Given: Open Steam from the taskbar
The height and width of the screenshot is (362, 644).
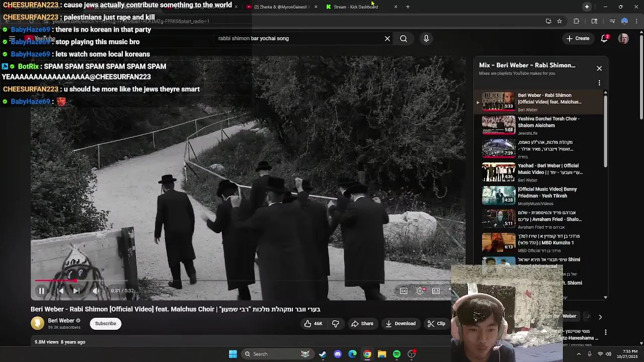Looking at the screenshot, I should click(323, 354).
